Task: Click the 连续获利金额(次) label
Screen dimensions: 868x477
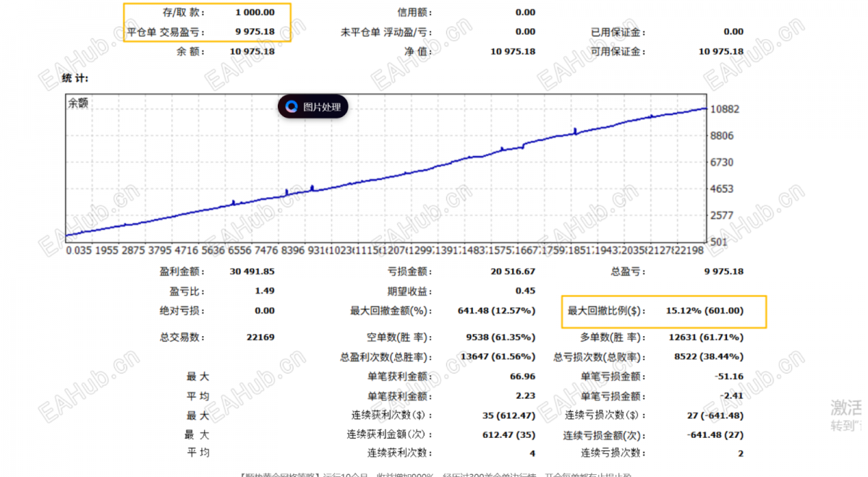Action: tap(390, 435)
